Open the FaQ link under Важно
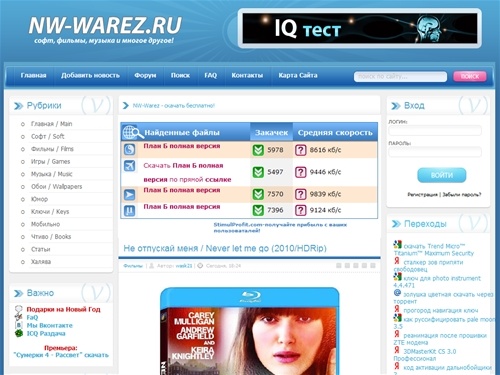 point(32,317)
